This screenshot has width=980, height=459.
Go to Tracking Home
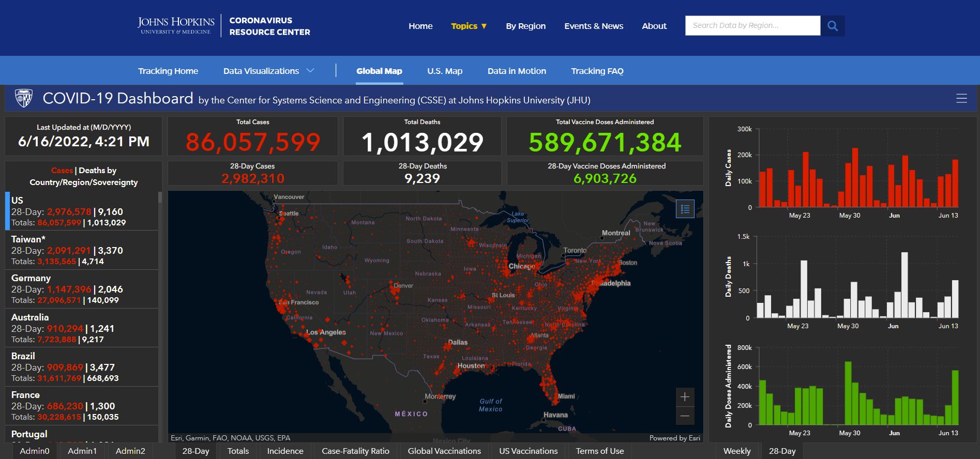click(x=168, y=71)
